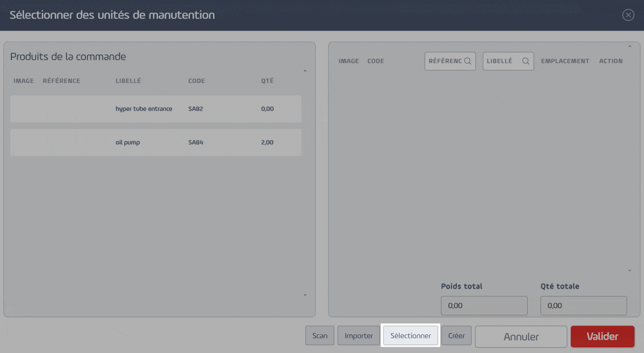Click the Produits de la commande heading
Viewport: 644px width, 353px height.
click(68, 57)
